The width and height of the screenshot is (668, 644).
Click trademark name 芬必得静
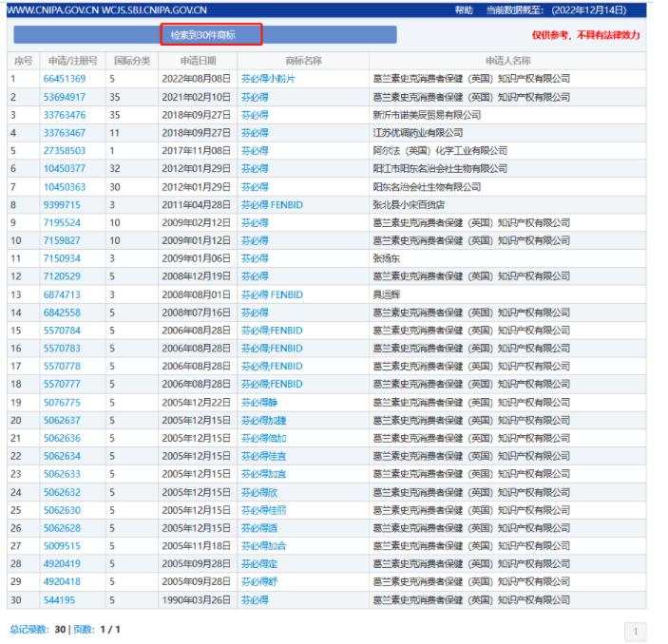point(259,403)
